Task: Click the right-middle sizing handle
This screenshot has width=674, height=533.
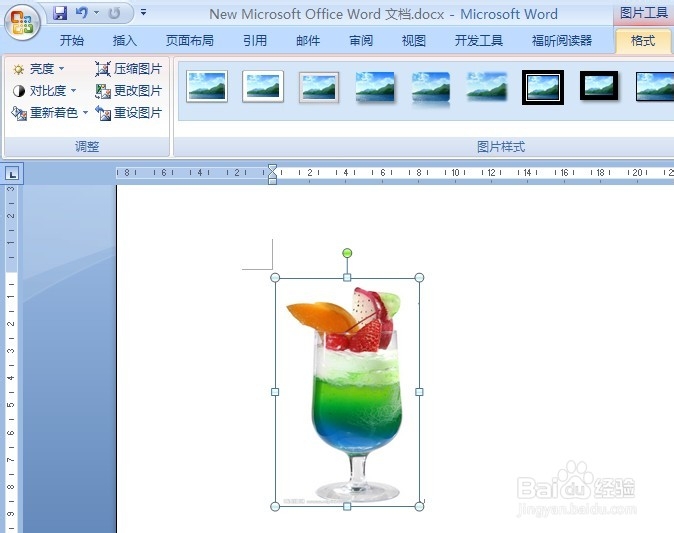Action: [420, 392]
